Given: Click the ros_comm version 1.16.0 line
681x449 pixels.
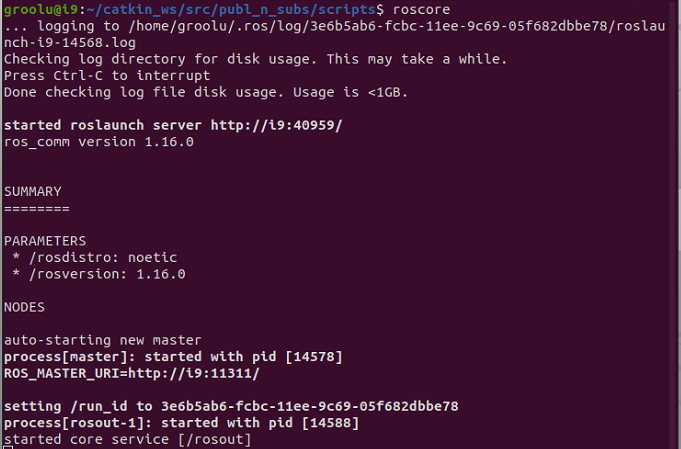Looking at the screenshot, I should (x=99, y=142).
